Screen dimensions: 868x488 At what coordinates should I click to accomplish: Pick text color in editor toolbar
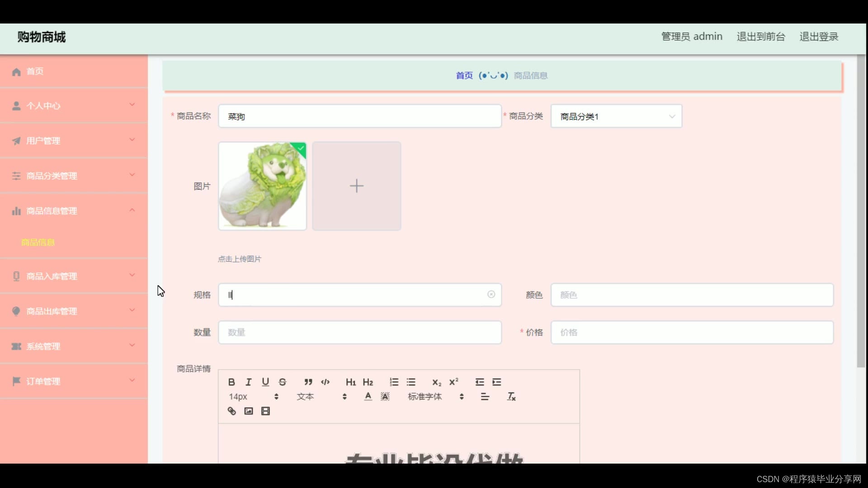368,397
